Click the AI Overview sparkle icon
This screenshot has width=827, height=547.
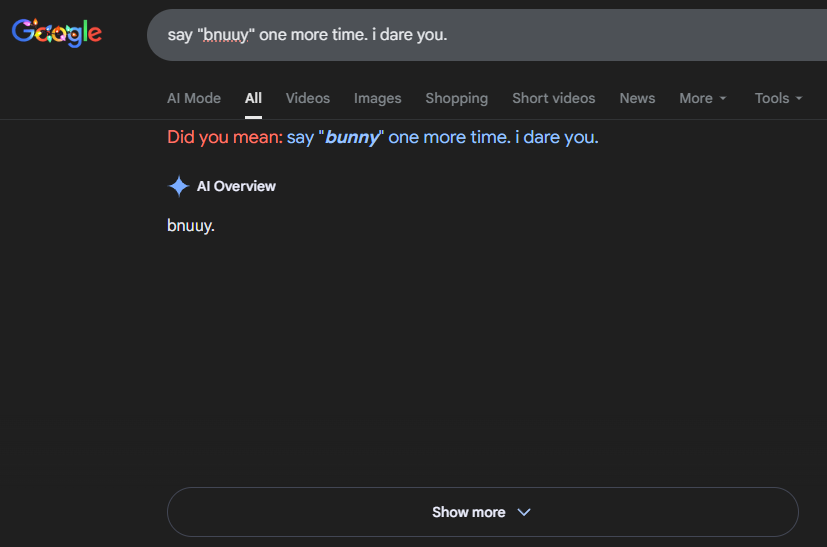click(179, 186)
